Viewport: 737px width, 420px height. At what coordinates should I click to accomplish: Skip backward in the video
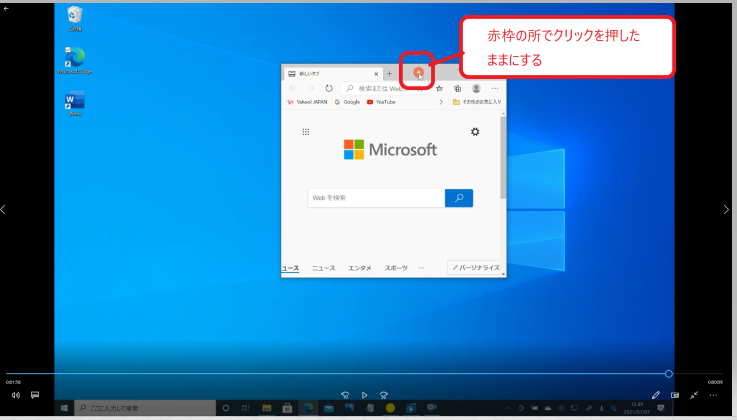[x=345, y=395]
